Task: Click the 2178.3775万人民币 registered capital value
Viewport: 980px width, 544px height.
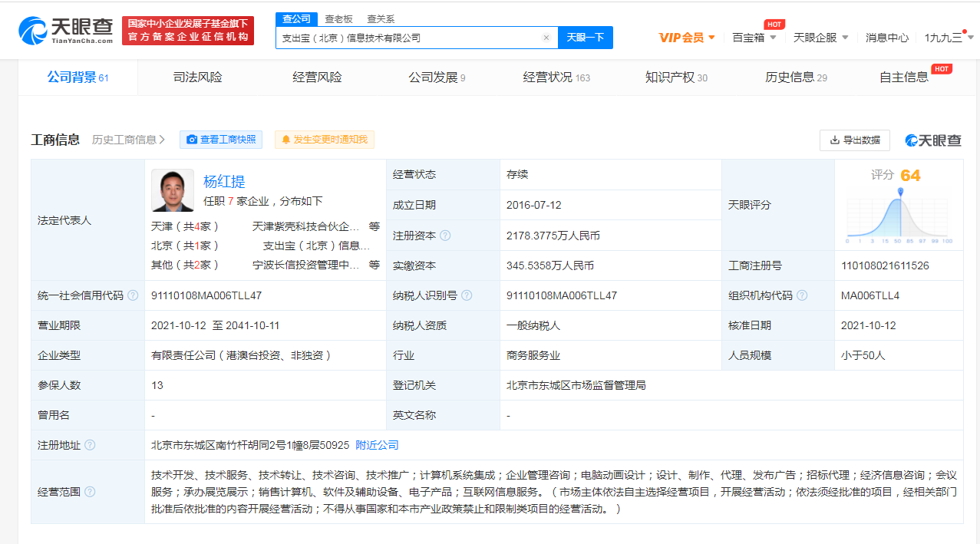Action: pos(553,236)
